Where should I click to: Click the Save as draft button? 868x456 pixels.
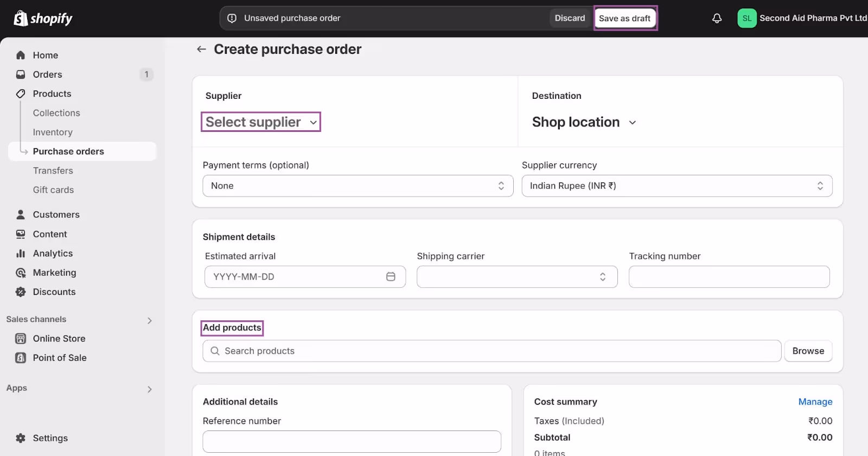[625, 18]
